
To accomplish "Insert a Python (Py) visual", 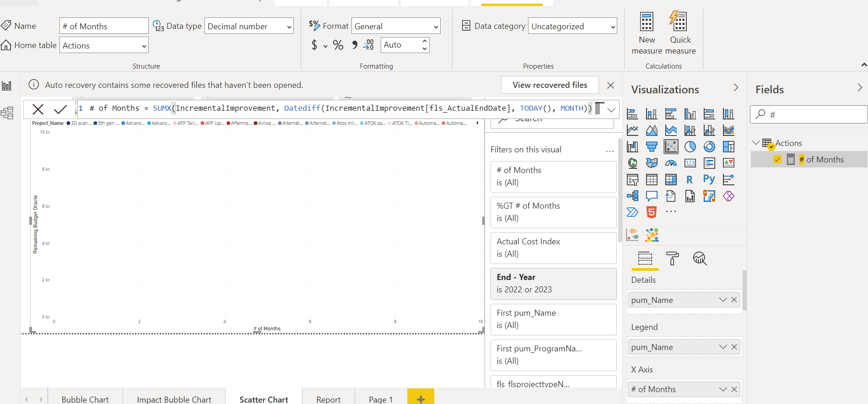I will click(709, 180).
